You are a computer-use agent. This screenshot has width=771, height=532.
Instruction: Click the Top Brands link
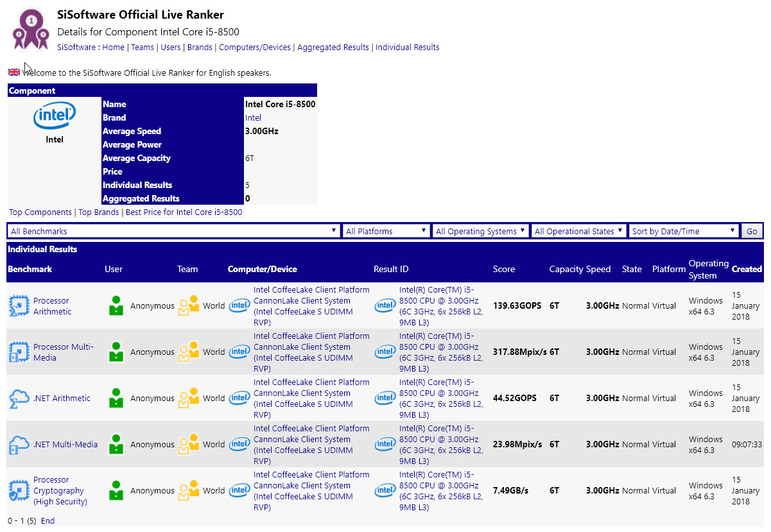point(99,212)
